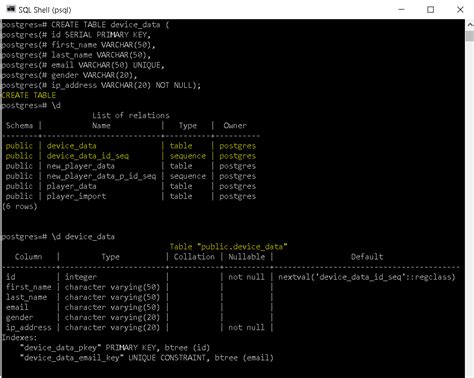Click 'new_player_data' table name row
This screenshot has height=378, width=474.
coord(80,166)
